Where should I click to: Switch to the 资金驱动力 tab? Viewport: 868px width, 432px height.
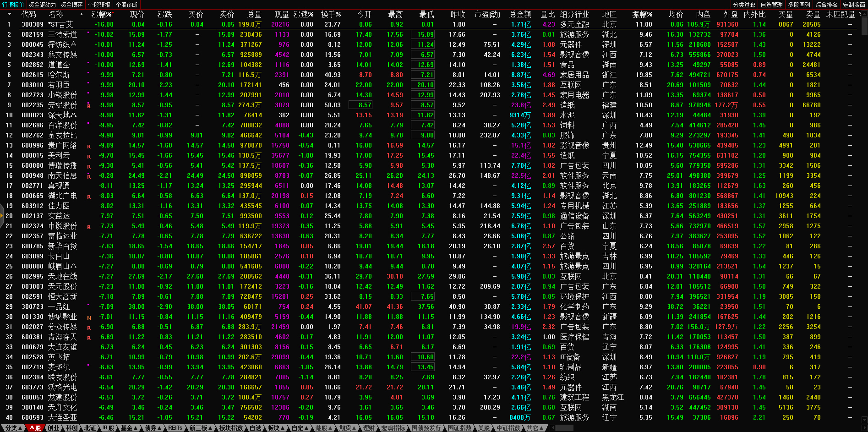(42, 5)
